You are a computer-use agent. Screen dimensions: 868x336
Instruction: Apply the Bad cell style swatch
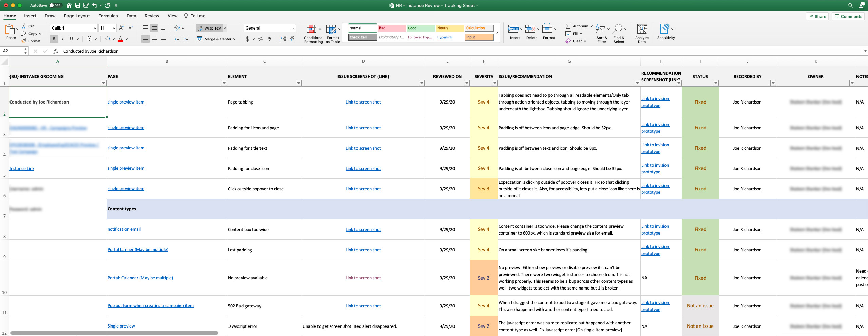(391, 28)
